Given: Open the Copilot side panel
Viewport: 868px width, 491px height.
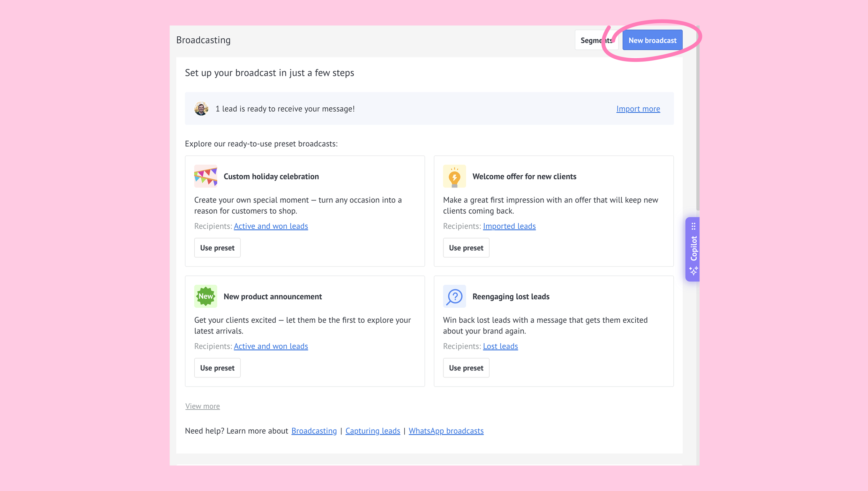Looking at the screenshot, I should tap(693, 248).
